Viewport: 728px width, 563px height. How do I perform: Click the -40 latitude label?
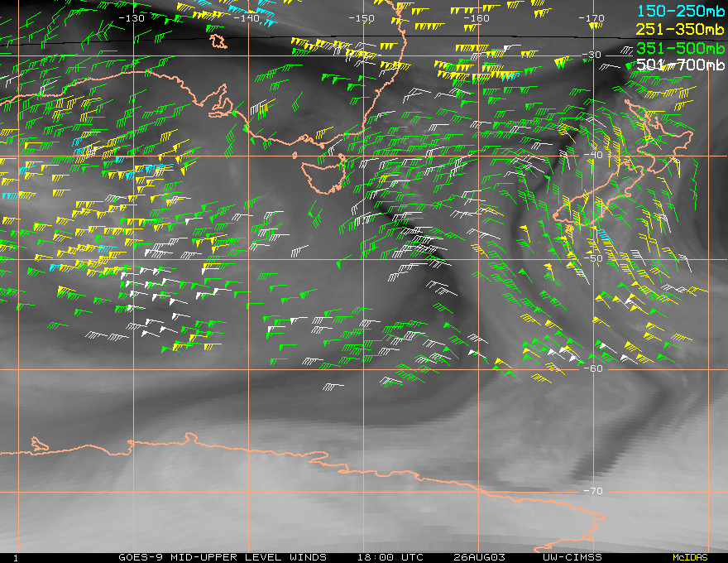(x=593, y=155)
